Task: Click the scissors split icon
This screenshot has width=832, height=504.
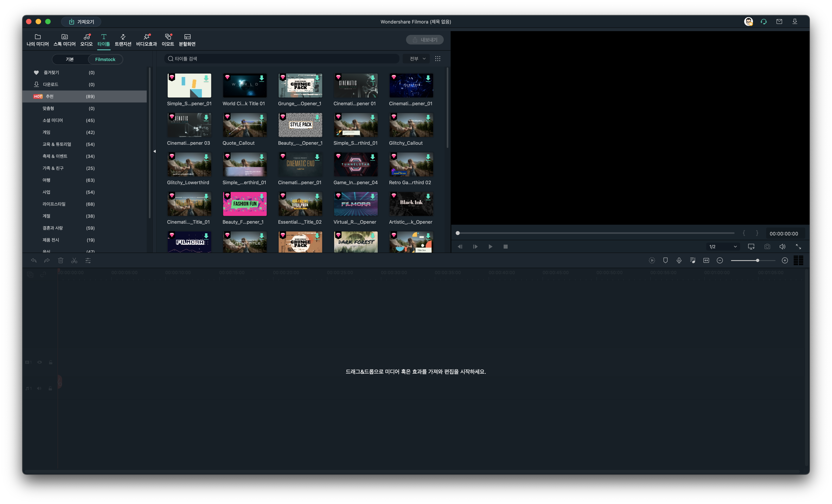Action: tap(74, 260)
